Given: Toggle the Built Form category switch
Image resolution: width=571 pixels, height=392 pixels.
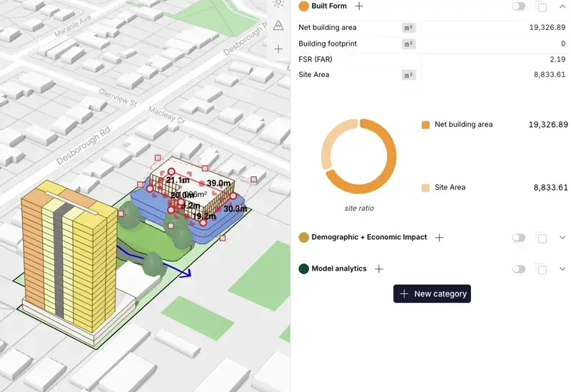Looking at the screenshot, I should (x=518, y=6).
